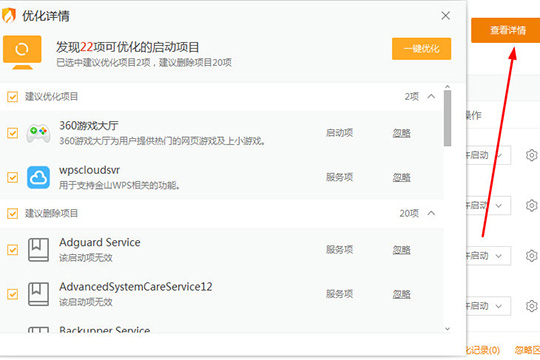Collapse the 建议删除项目 section chevron
This screenshot has width=540, height=360.
tap(431, 213)
